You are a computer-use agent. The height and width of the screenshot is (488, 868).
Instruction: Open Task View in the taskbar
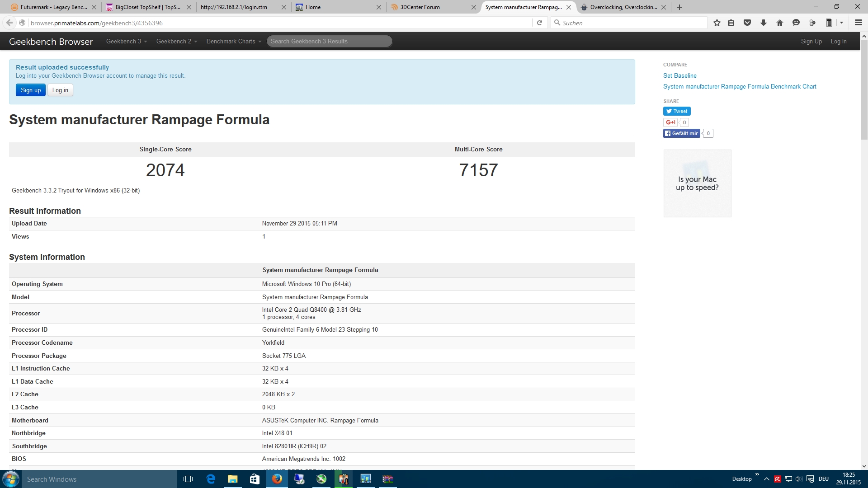(x=188, y=479)
